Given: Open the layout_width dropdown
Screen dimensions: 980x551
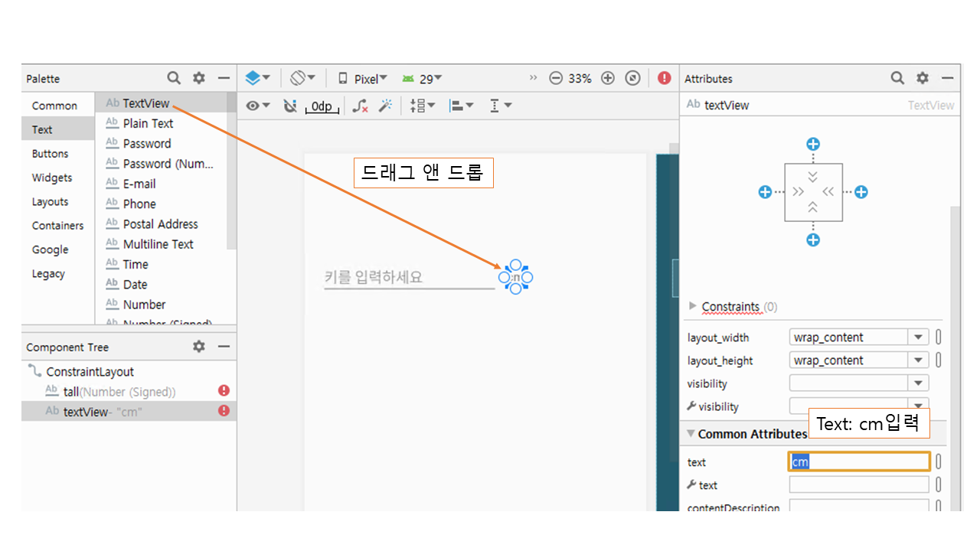Looking at the screenshot, I should [917, 337].
